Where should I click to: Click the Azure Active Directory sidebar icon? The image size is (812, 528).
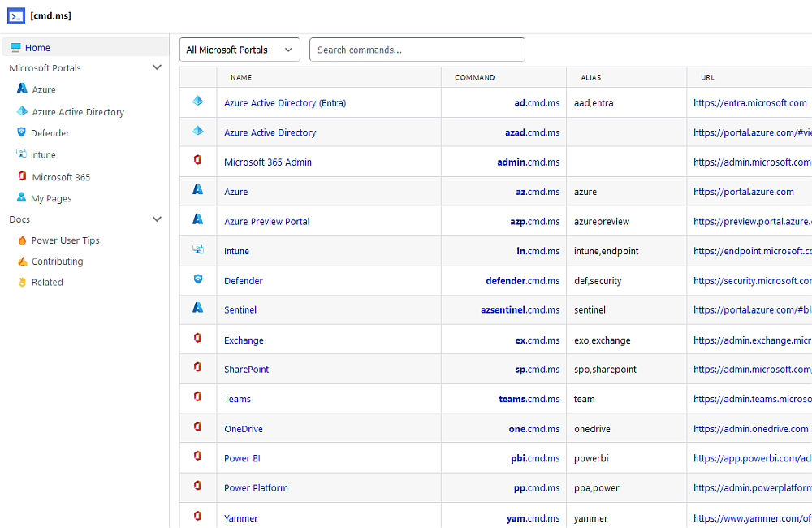(x=22, y=111)
